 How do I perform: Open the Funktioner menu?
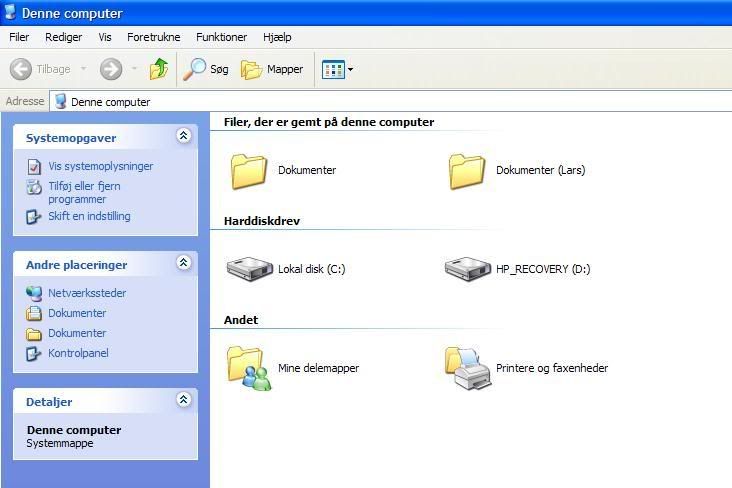coord(221,37)
